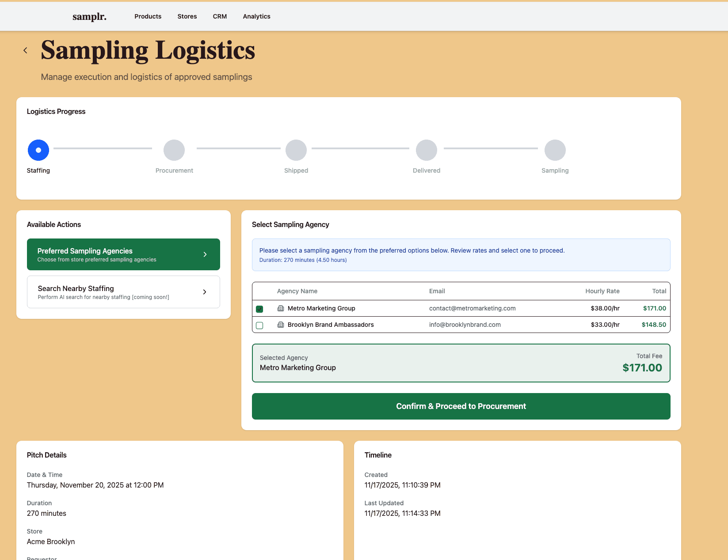Click the building icon next to Metro Marketing Group

[281, 308]
